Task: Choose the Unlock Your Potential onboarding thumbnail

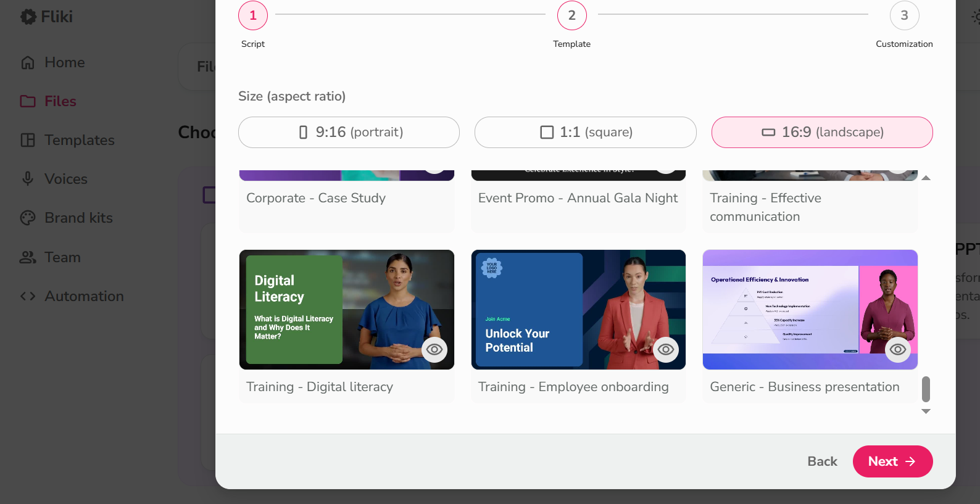Action: (578, 310)
